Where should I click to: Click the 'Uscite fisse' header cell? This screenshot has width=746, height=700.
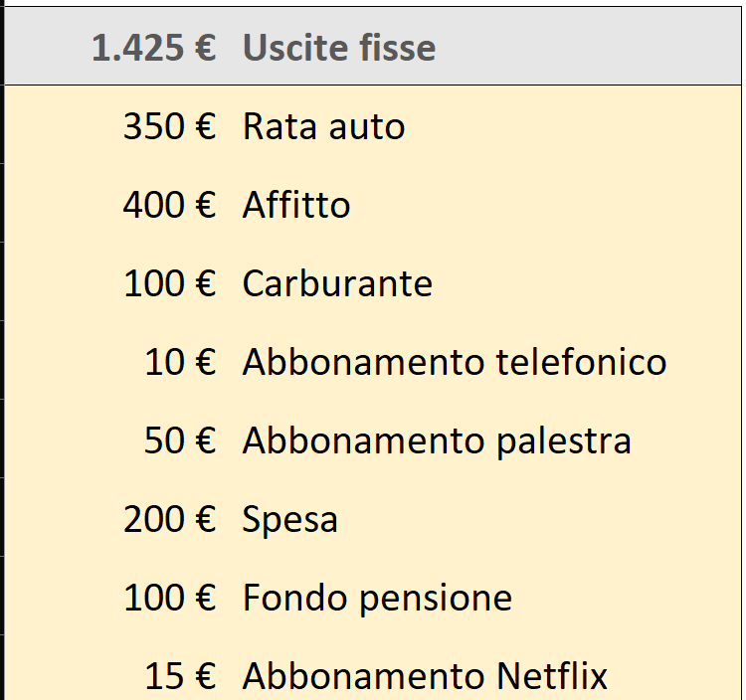click(x=338, y=48)
